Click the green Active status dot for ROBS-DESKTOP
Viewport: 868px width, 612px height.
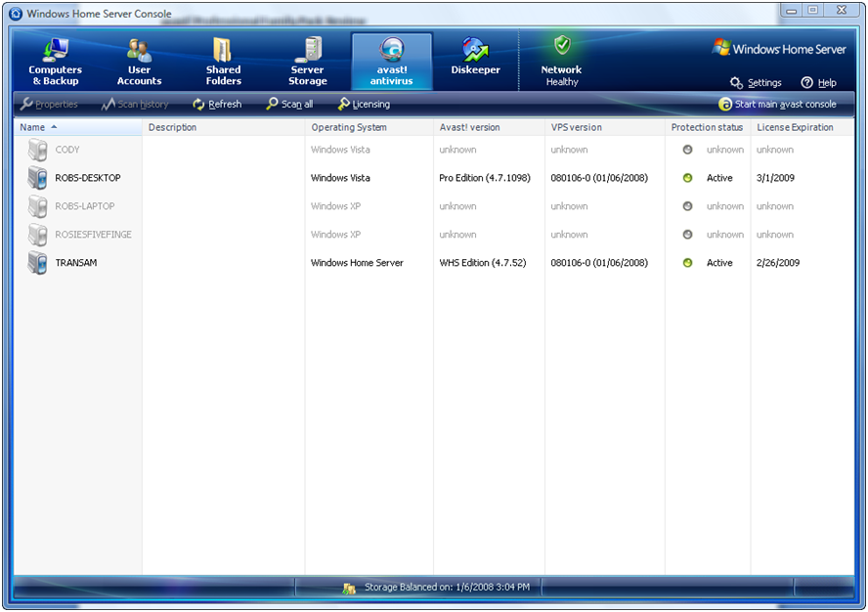pos(687,178)
